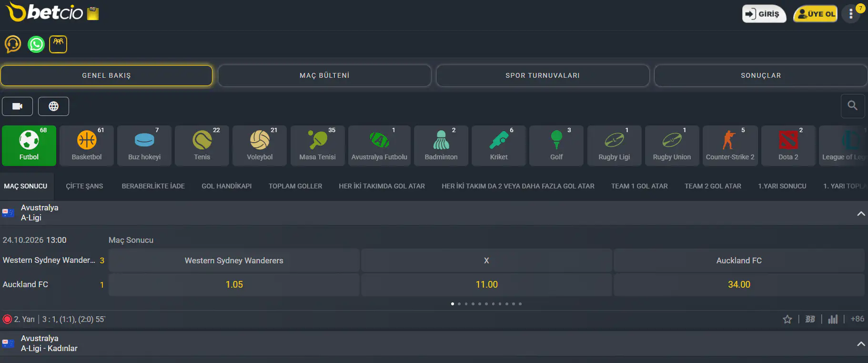868x363 pixels.
Task: Select the Badminton sport icon
Action: (441, 145)
